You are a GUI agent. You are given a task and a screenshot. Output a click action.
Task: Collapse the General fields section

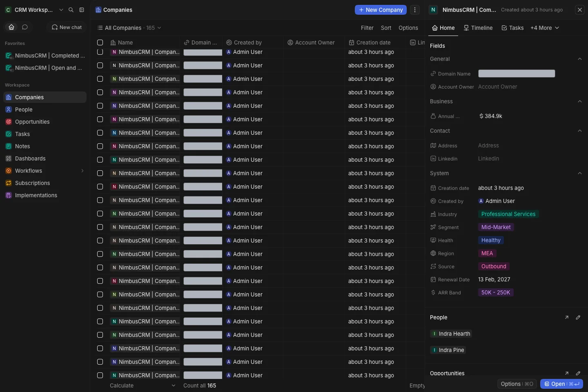pos(580,59)
